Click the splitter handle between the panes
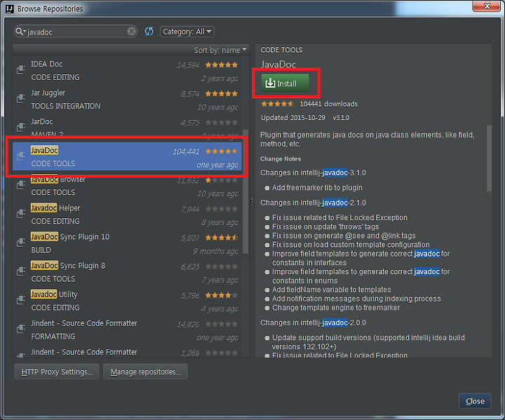 [252, 201]
